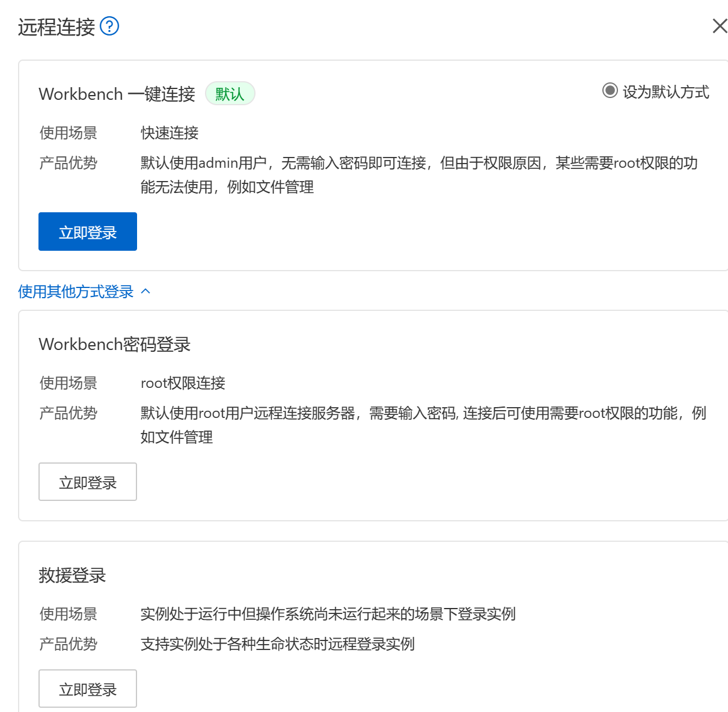Image resolution: width=728 pixels, height=712 pixels.
Task: Click the 设为默认方式 label text
Action: click(x=665, y=91)
